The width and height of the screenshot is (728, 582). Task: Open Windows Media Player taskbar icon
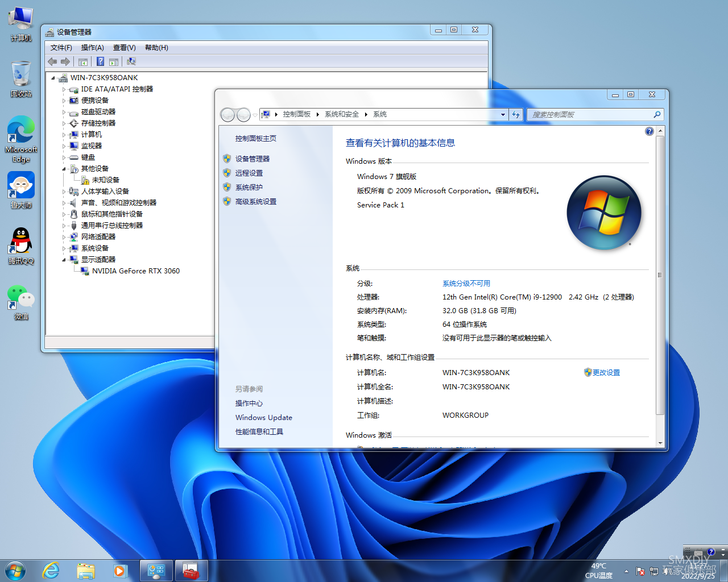click(x=120, y=571)
